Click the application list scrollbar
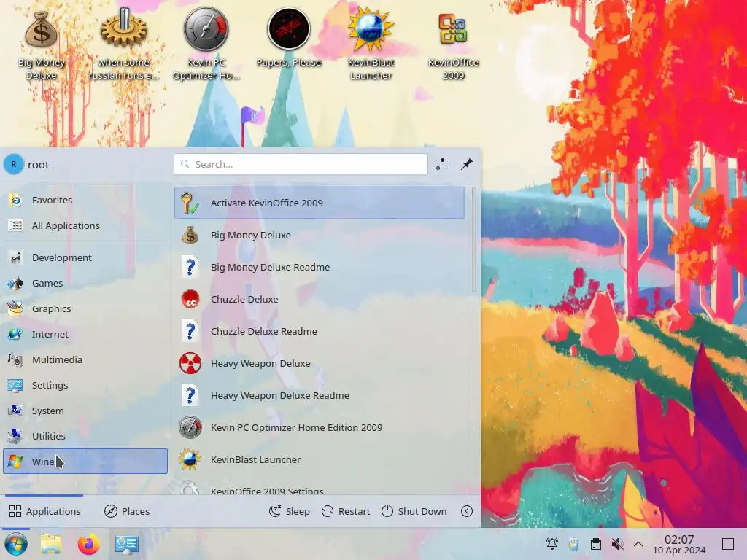The height and width of the screenshot is (560, 747). click(x=474, y=240)
